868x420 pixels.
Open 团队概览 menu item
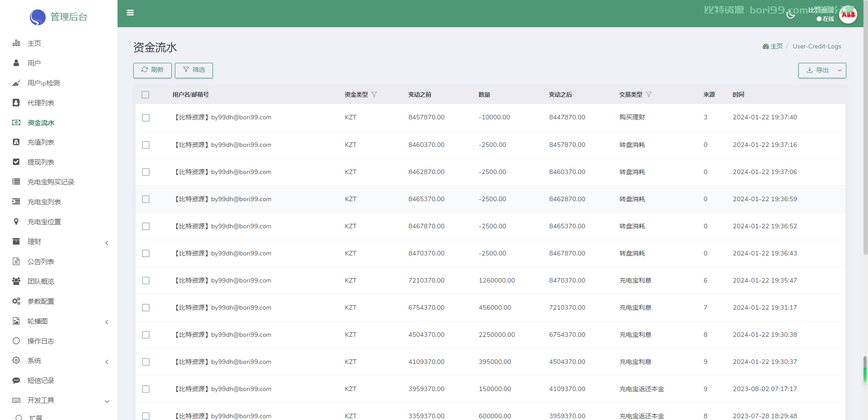(41, 281)
